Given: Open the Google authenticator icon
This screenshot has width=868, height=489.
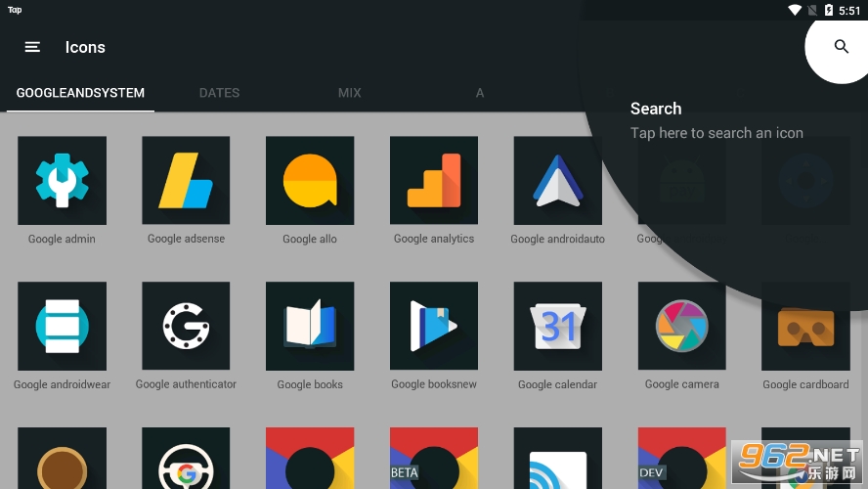Looking at the screenshot, I should [186, 327].
